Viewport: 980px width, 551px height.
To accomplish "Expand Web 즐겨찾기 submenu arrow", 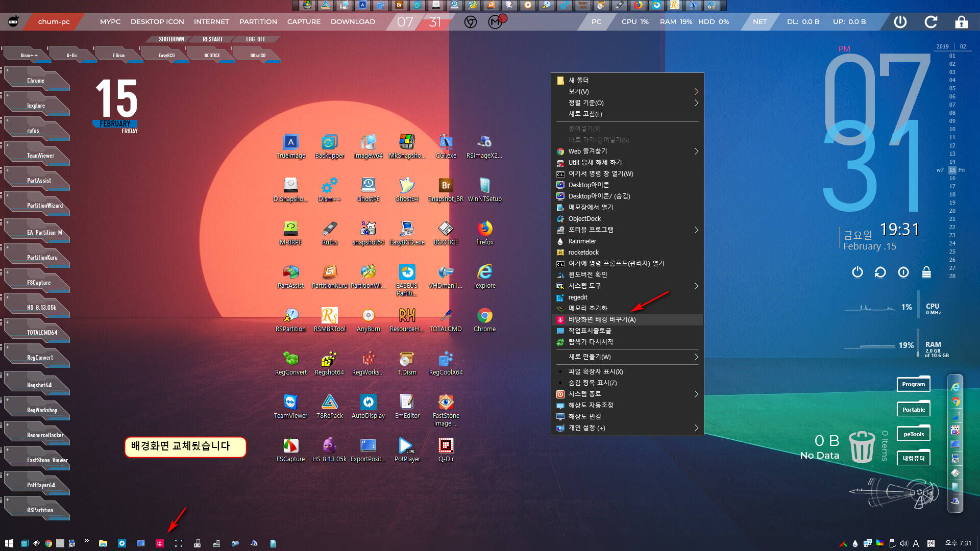I will click(x=696, y=151).
